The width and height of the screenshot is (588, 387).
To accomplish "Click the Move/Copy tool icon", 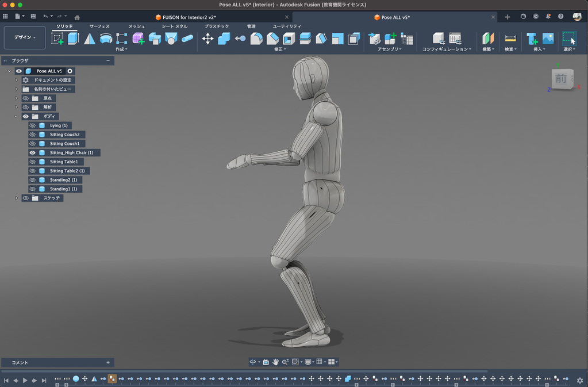I will pos(207,39).
